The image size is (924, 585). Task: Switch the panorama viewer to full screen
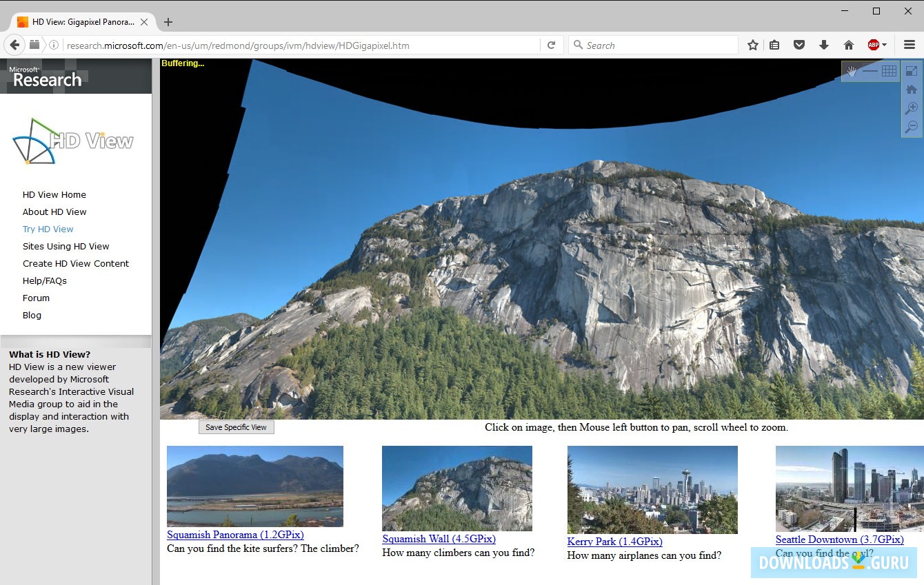pyautogui.click(x=912, y=71)
